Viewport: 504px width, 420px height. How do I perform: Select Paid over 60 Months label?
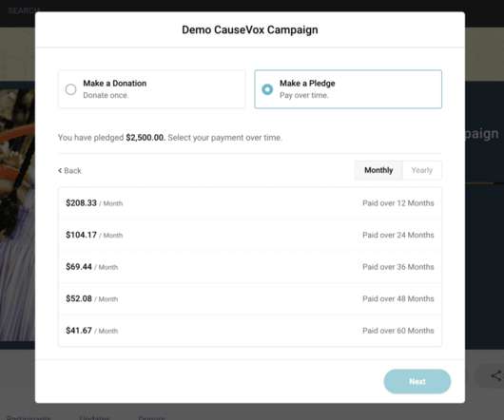(x=397, y=331)
